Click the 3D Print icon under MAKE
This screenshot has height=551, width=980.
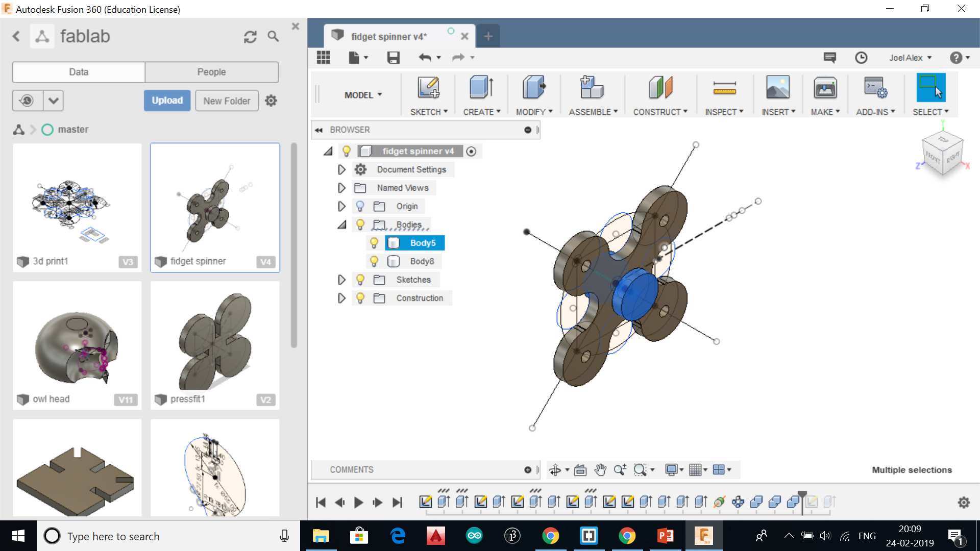coord(825,88)
